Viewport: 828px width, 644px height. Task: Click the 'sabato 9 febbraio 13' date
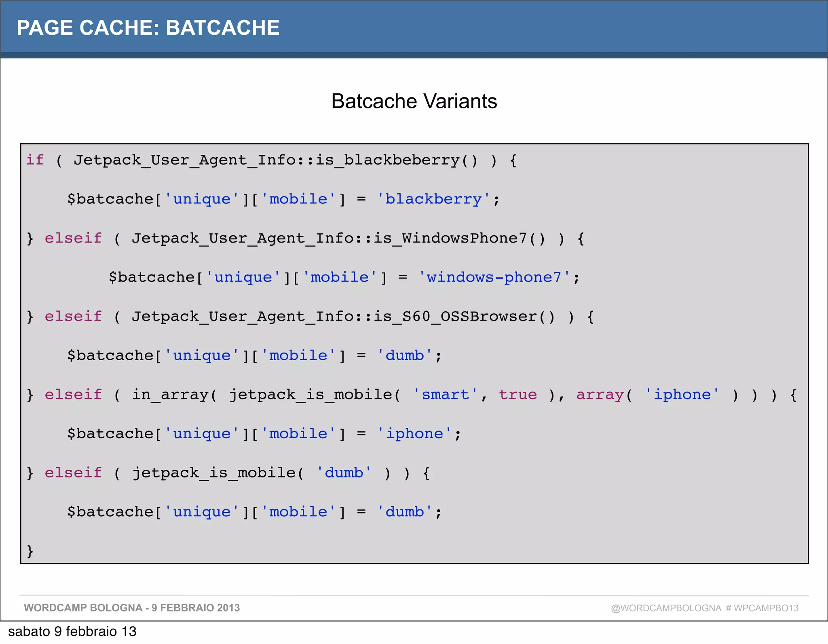coord(72,631)
